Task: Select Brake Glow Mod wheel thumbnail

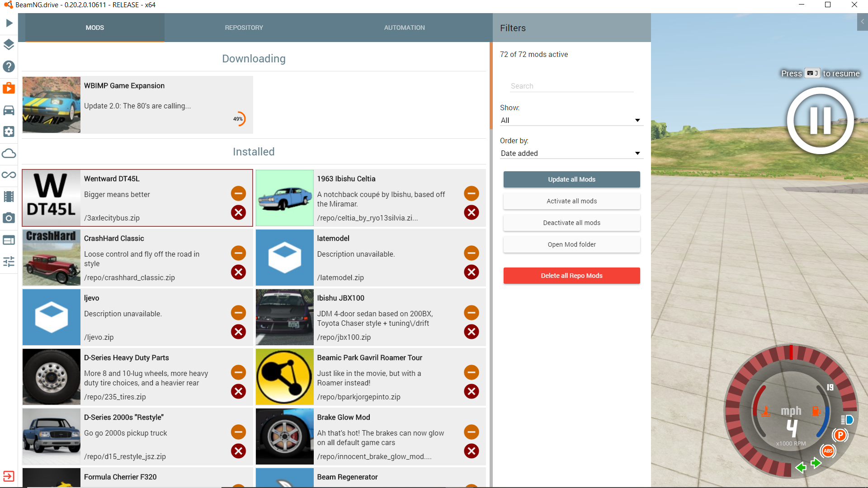Action: [285, 436]
